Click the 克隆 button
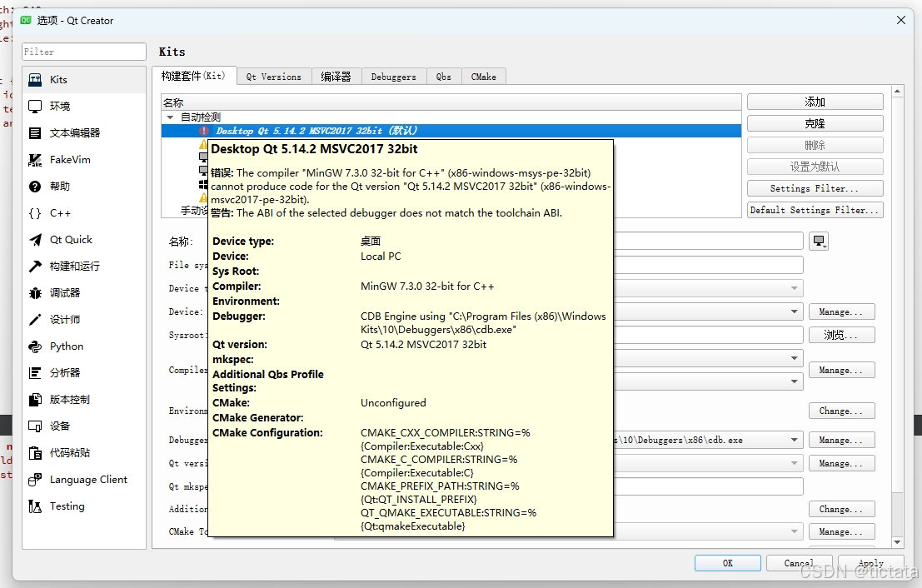 tap(815, 122)
